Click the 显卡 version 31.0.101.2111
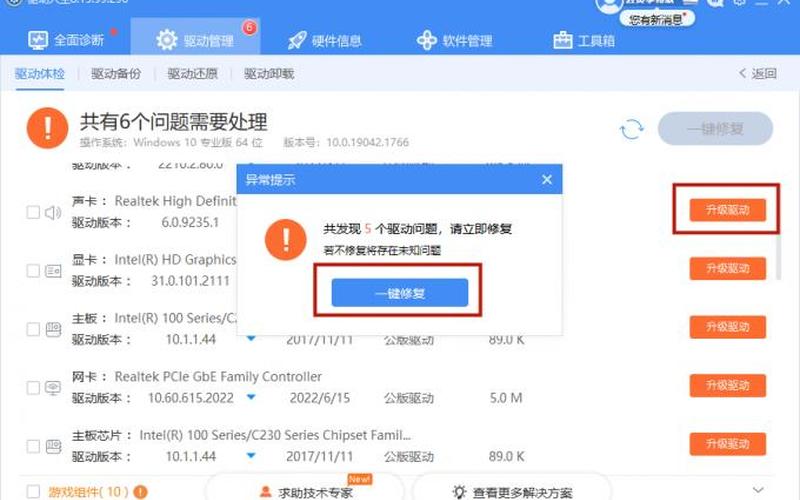The image size is (800, 500). pyautogui.click(x=190, y=281)
